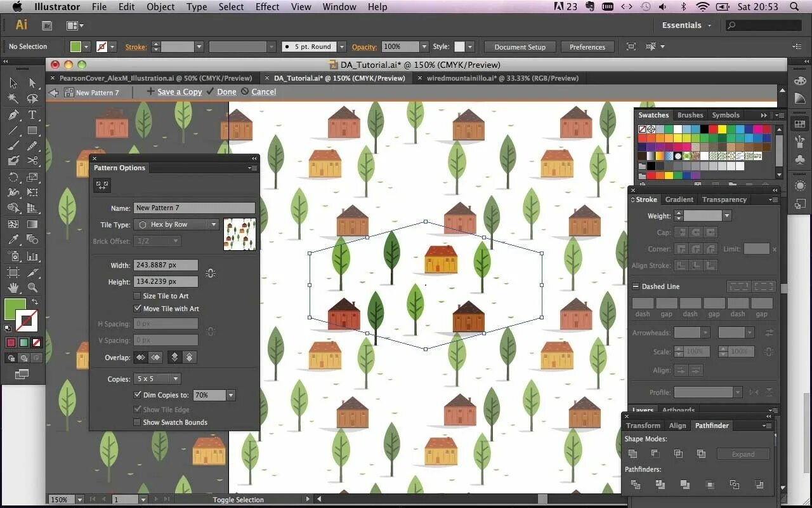Select the Artboard tool
812x508 pixels.
tap(13, 273)
